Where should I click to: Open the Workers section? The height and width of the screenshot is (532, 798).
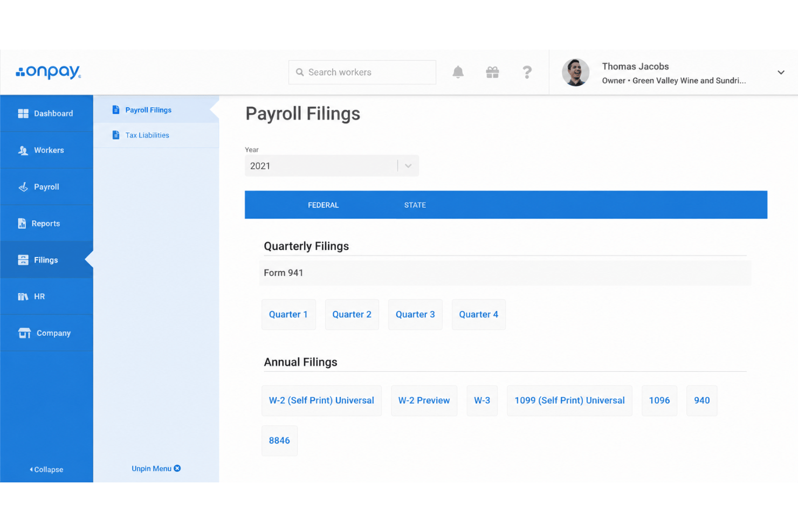(46, 150)
